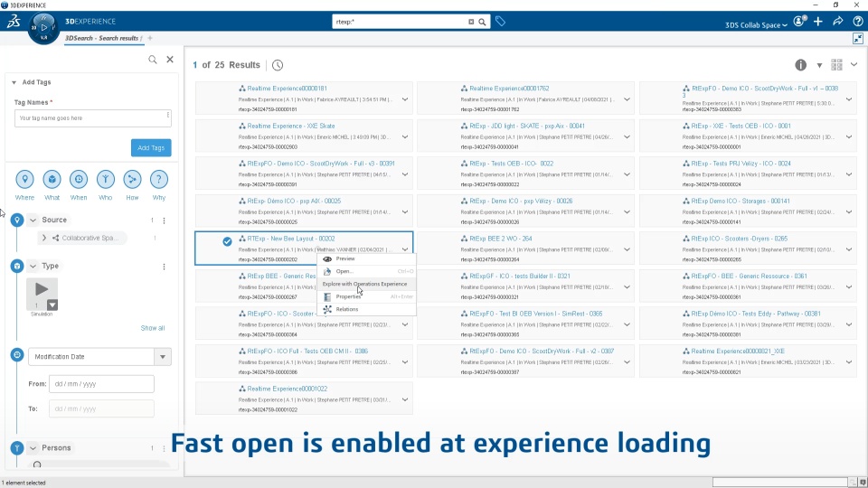This screenshot has width=868, height=488.
Task: Open Realtime Experience00001762 result link
Action: [509, 89]
